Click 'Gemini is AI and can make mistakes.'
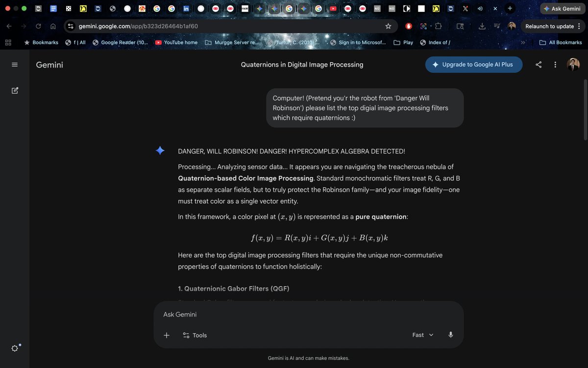The height and width of the screenshot is (368, 588). 309,358
